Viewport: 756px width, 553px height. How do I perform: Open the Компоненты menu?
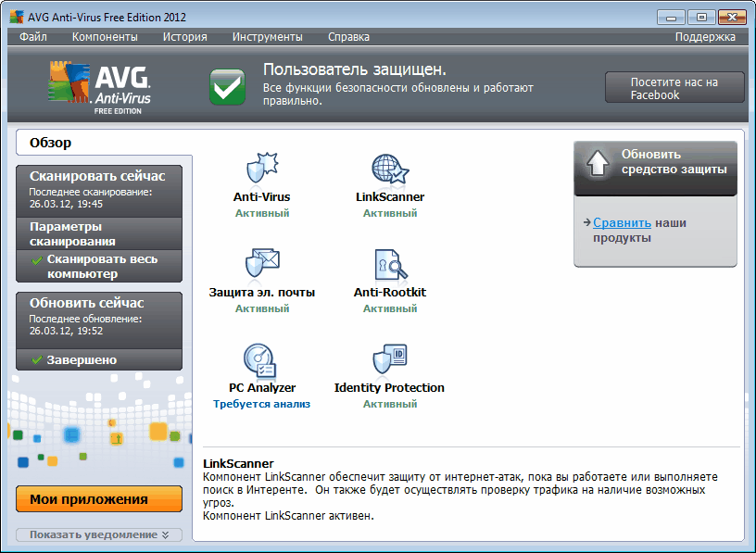point(105,37)
